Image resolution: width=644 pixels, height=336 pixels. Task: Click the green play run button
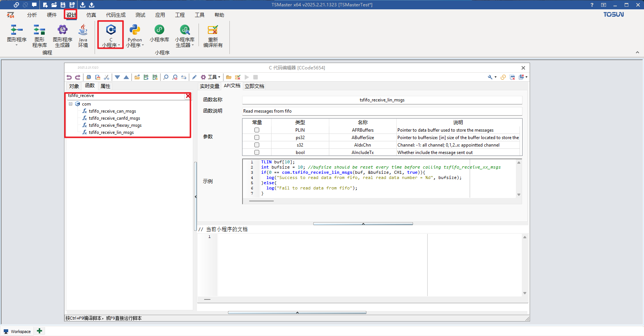click(x=247, y=77)
